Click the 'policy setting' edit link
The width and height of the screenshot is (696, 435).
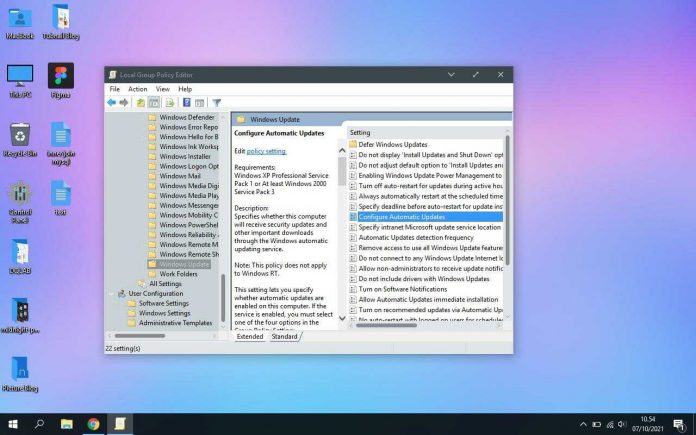266,151
